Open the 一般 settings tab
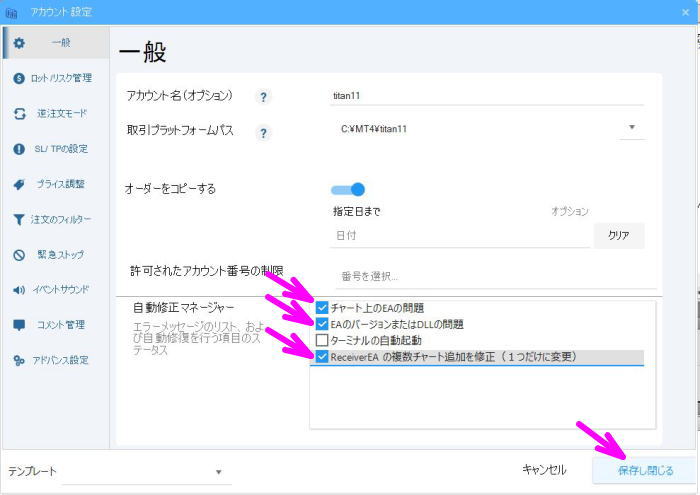The width and height of the screenshot is (700, 495). (56, 42)
